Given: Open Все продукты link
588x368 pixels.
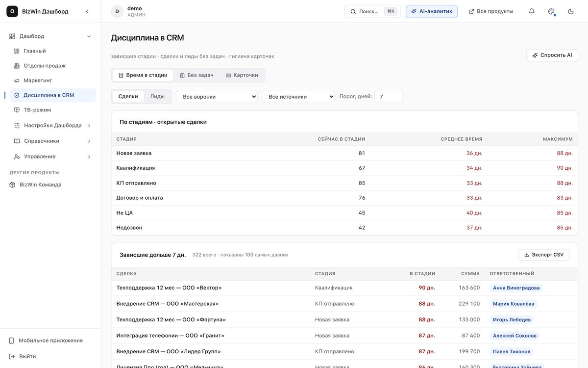Looking at the screenshot, I should tap(491, 11).
